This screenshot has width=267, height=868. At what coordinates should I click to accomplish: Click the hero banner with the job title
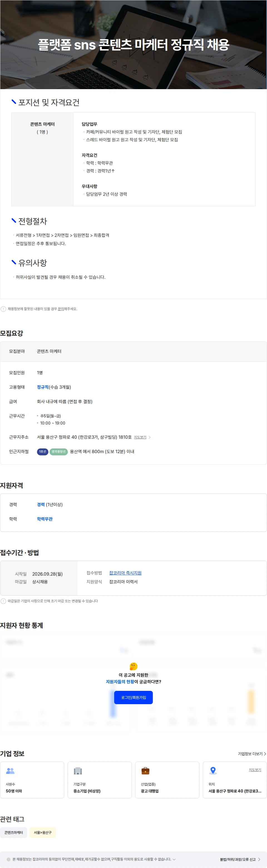(133, 44)
